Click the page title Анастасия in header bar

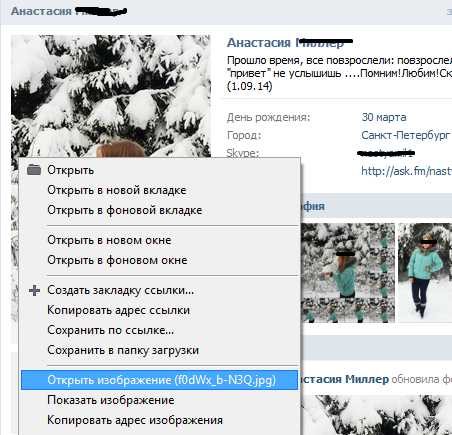(x=41, y=11)
